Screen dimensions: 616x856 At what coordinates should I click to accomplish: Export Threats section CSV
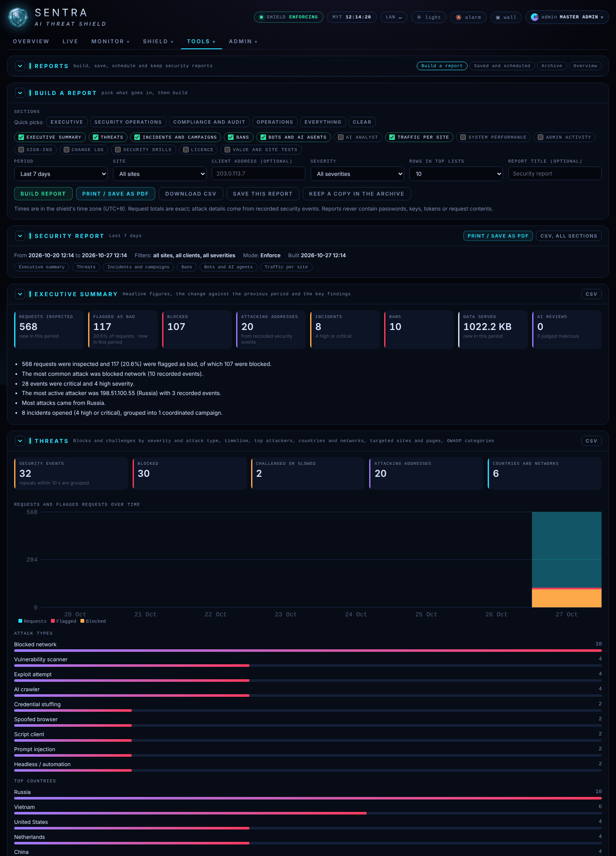click(591, 441)
